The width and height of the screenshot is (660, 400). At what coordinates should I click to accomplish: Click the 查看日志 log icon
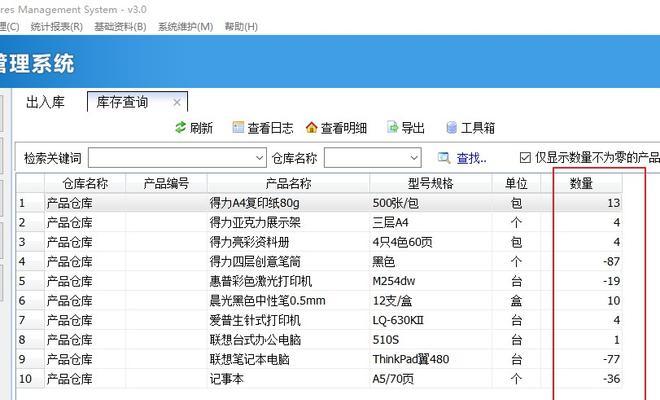click(238, 127)
